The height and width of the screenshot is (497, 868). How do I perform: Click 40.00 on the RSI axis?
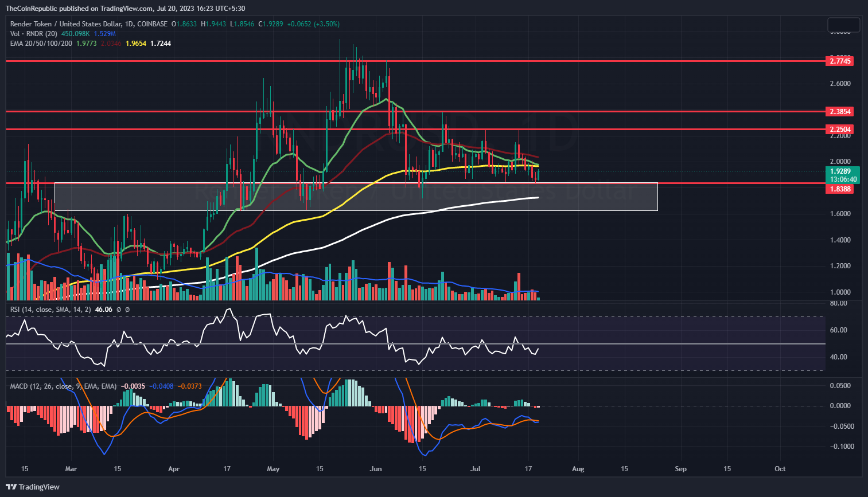tap(839, 357)
